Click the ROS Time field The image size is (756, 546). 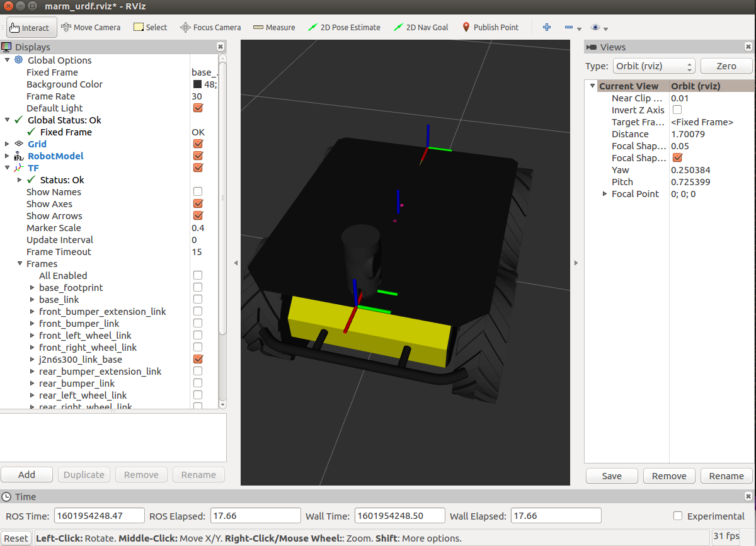point(100,516)
